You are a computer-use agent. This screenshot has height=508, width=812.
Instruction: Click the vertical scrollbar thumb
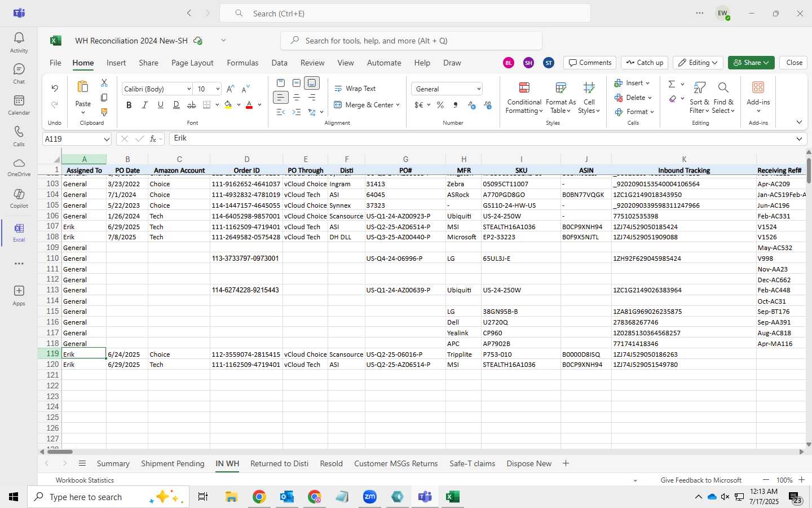coord(808,170)
